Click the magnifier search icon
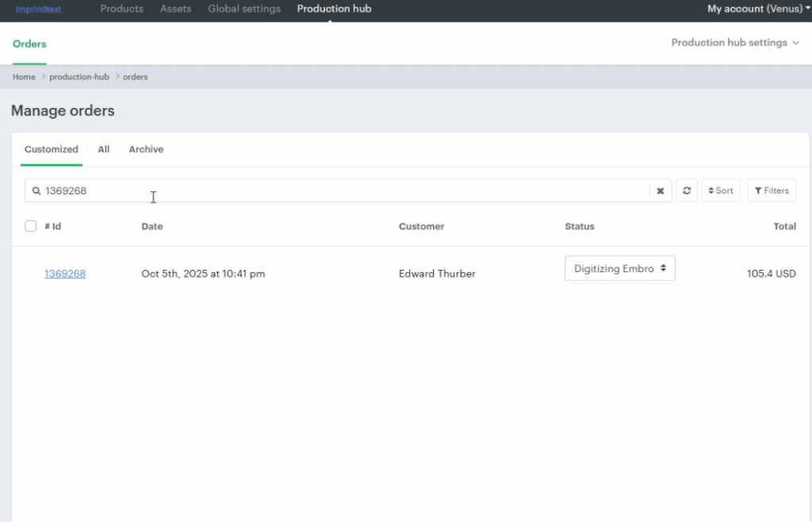812x522 pixels. click(x=36, y=191)
